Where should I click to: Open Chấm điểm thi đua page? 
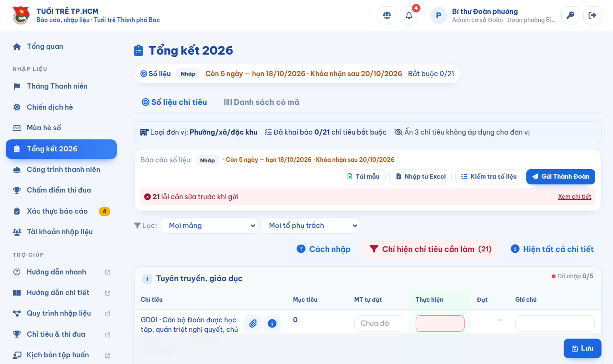[61, 190]
